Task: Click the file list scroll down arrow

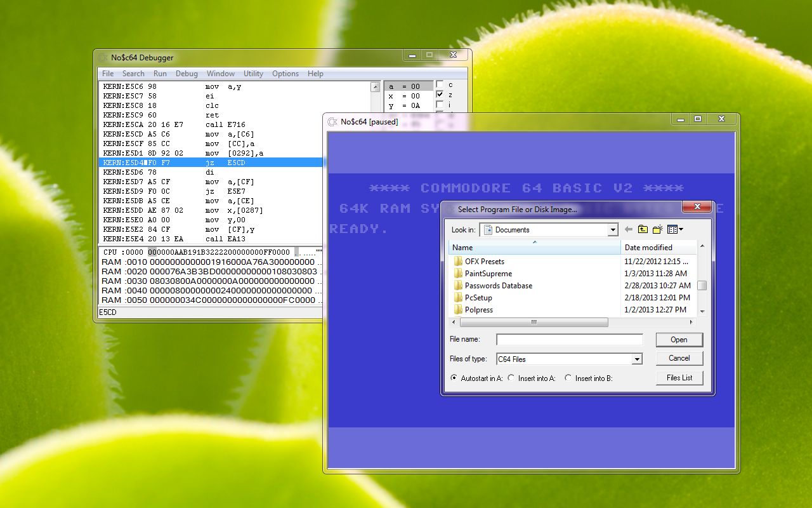Action: tap(702, 311)
